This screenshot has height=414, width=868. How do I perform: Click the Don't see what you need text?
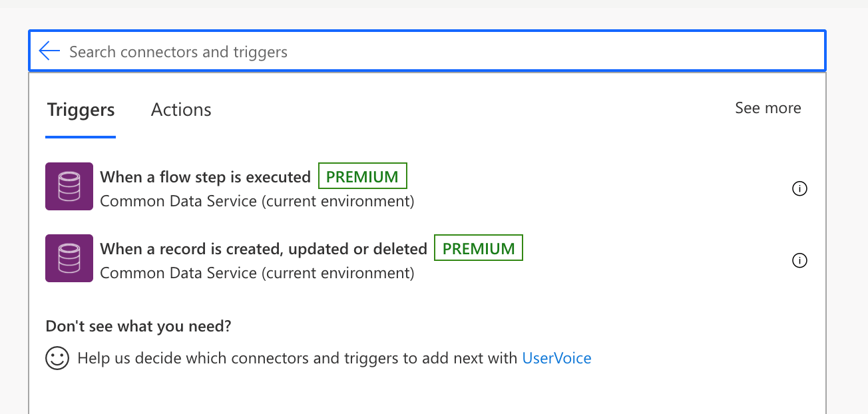(x=138, y=325)
